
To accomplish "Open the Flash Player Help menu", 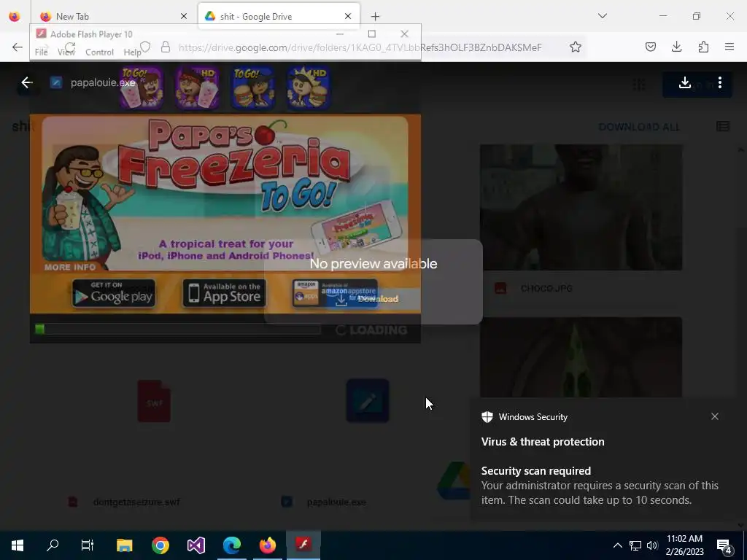I will click(x=132, y=52).
